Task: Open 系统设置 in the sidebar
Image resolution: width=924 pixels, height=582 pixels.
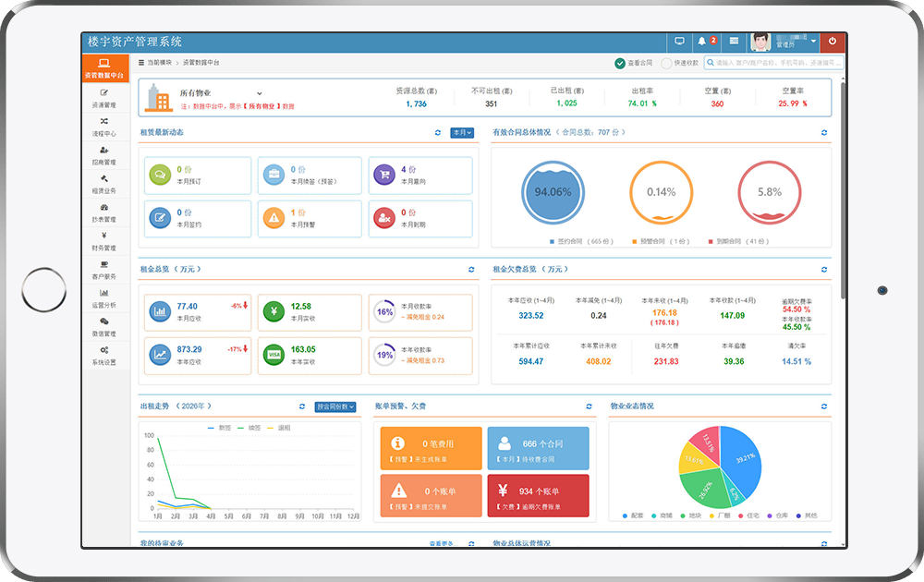Action: 104,356
